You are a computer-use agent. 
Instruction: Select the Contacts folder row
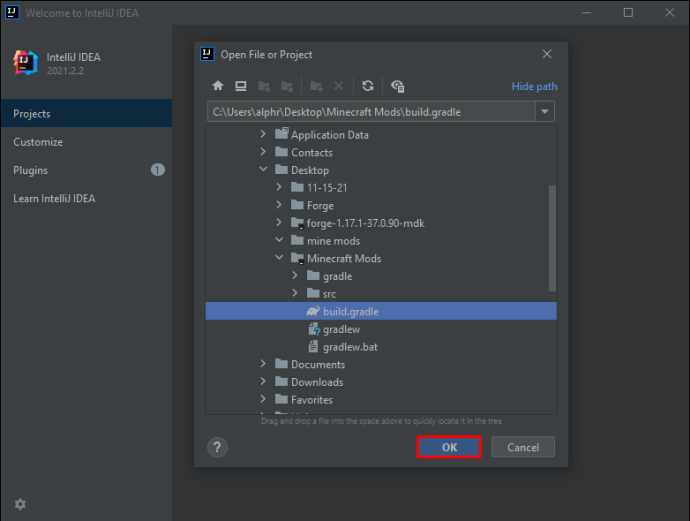click(x=381, y=152)
